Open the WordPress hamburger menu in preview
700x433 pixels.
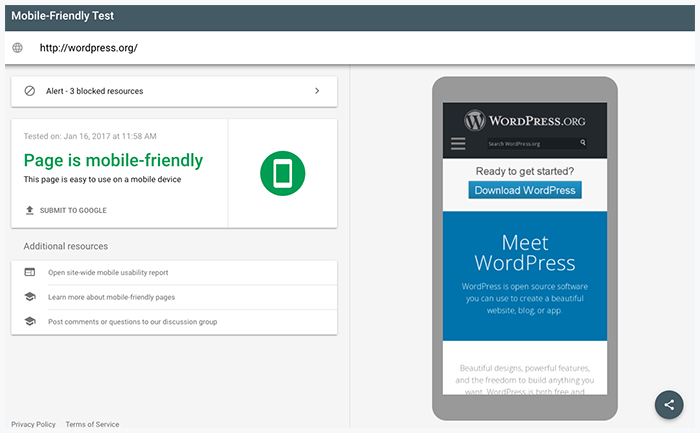458,144
